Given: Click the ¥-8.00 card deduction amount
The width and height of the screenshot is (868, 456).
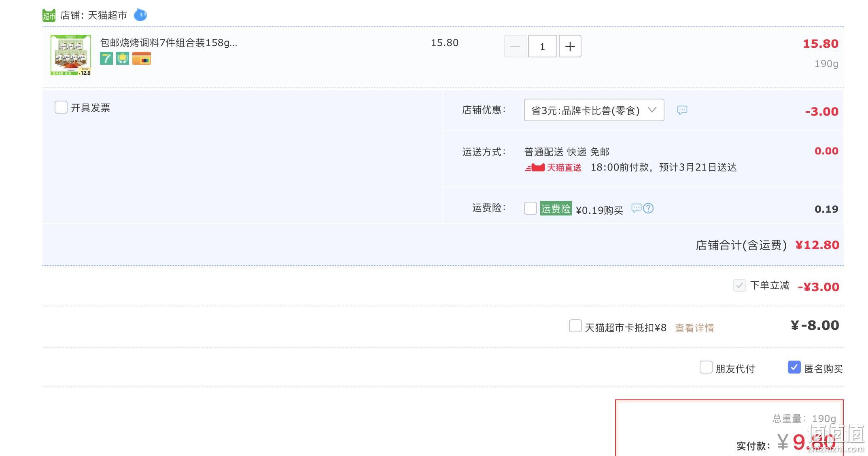Looking at the screenshot, I should tap(815, 325).
